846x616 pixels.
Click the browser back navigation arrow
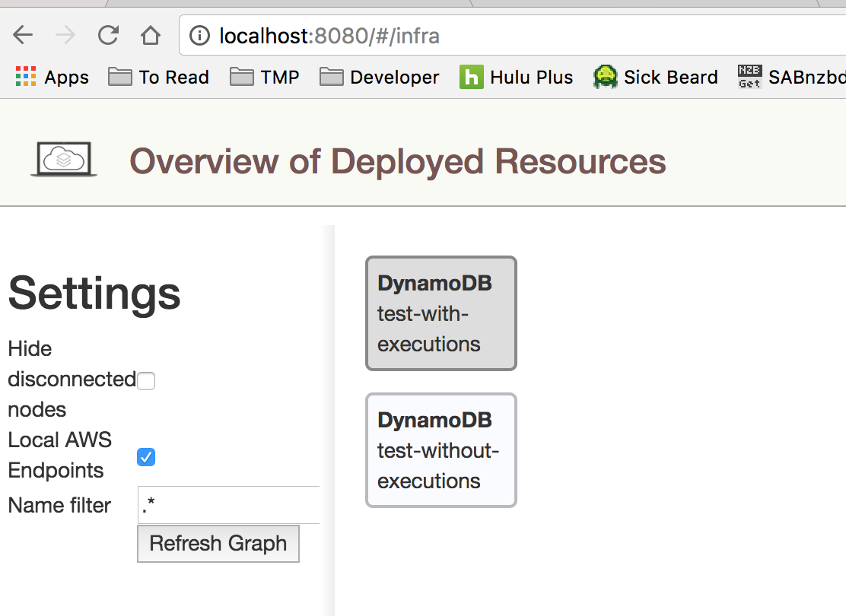tap(23, 35)
